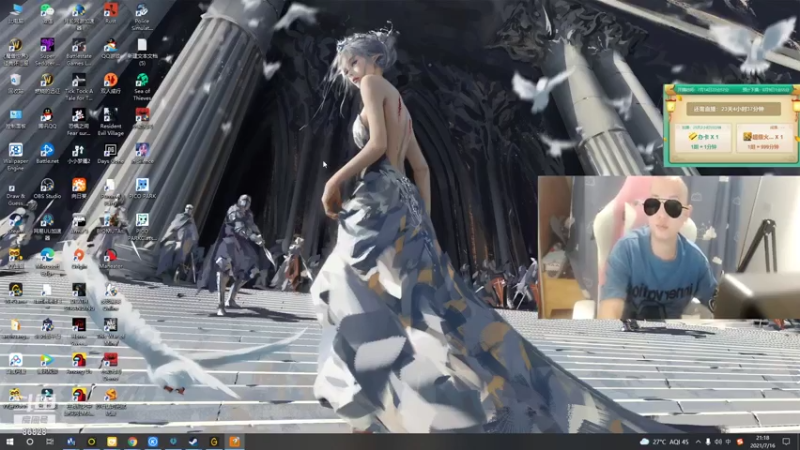Open the 腾讯QQ penguin shortcut
The height and width of the screenshot is (450, 800).
pos(47,118)
